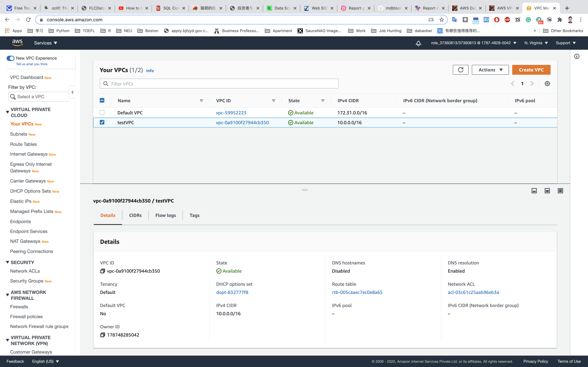This screenshot has width=588, height=367.
Task: Click the notifications bell icon
Action: coord(418,43)
